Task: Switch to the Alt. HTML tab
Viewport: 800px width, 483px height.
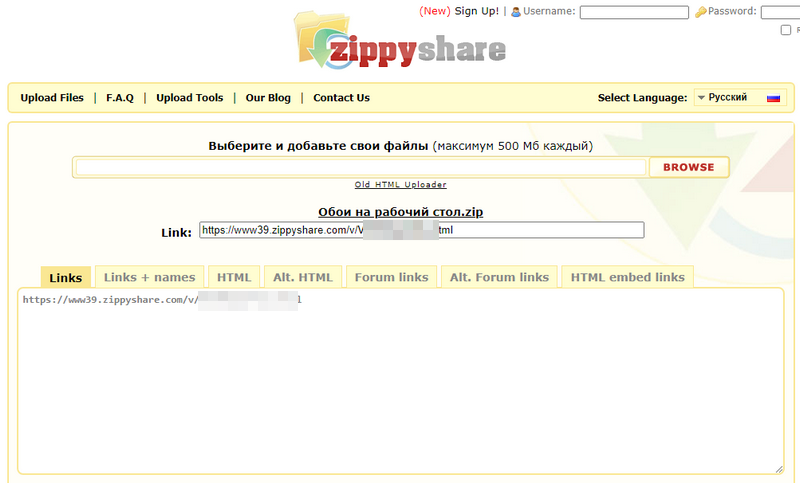Action: point(303,277)
